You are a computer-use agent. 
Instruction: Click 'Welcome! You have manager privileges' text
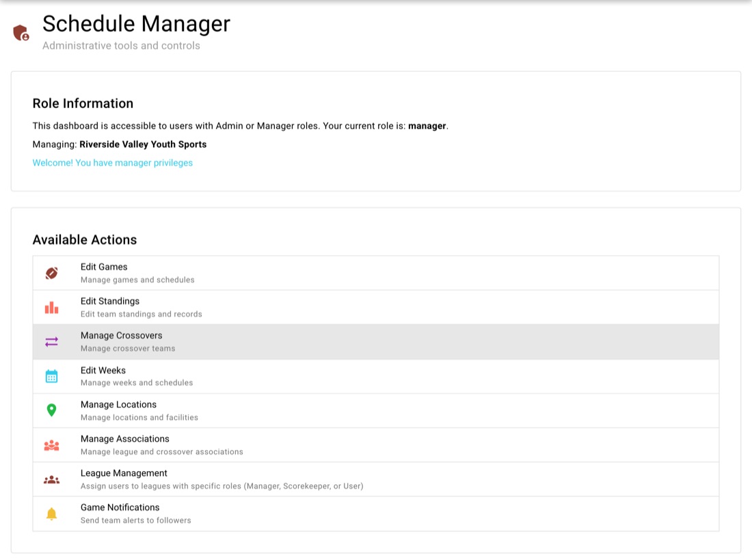(x=113, y=163)
